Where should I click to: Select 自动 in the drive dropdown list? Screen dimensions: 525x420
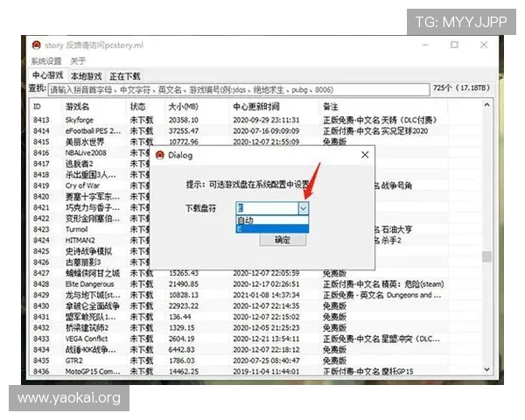[x=272, y=220]
